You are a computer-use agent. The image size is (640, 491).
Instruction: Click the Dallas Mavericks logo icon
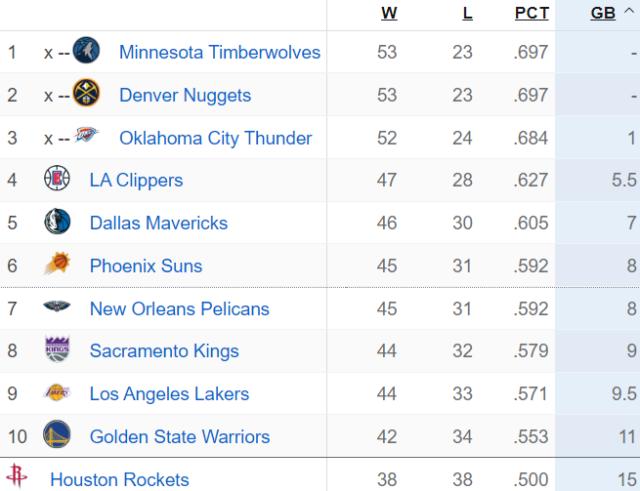tap(57, 223)
